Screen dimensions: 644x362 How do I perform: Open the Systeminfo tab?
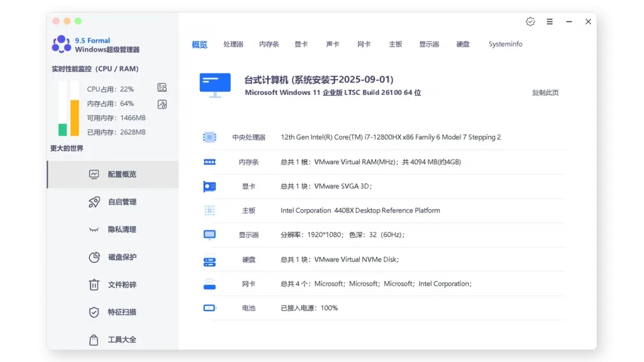pos(505,44)
